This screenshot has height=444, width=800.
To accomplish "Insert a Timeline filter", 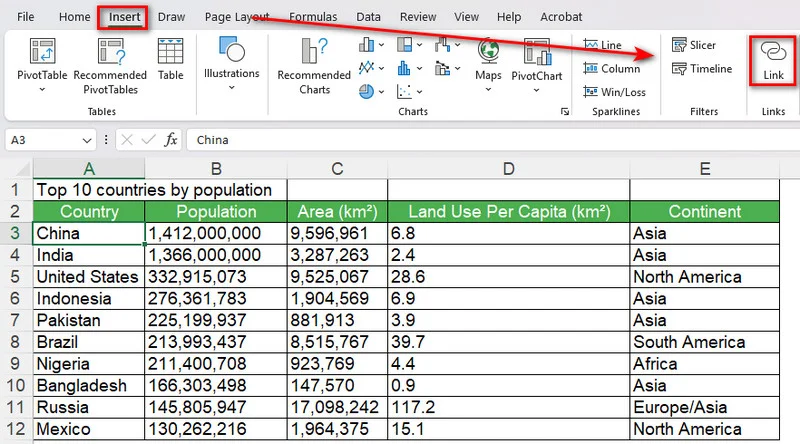I will click(702, 68).
